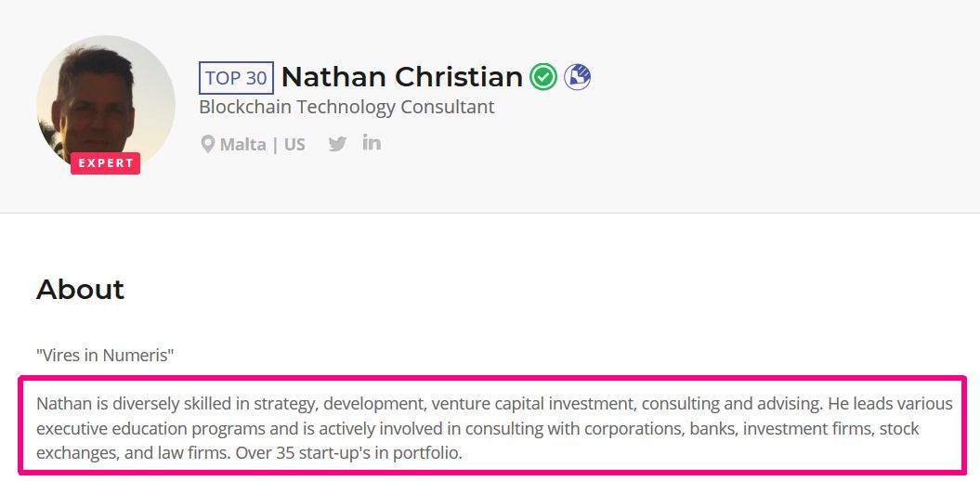Click the name Nathan Christian

coord(402,77)
